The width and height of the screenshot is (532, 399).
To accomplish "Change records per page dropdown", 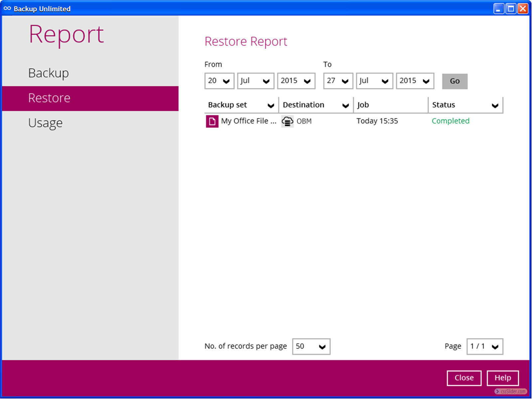I will (311, 346).
